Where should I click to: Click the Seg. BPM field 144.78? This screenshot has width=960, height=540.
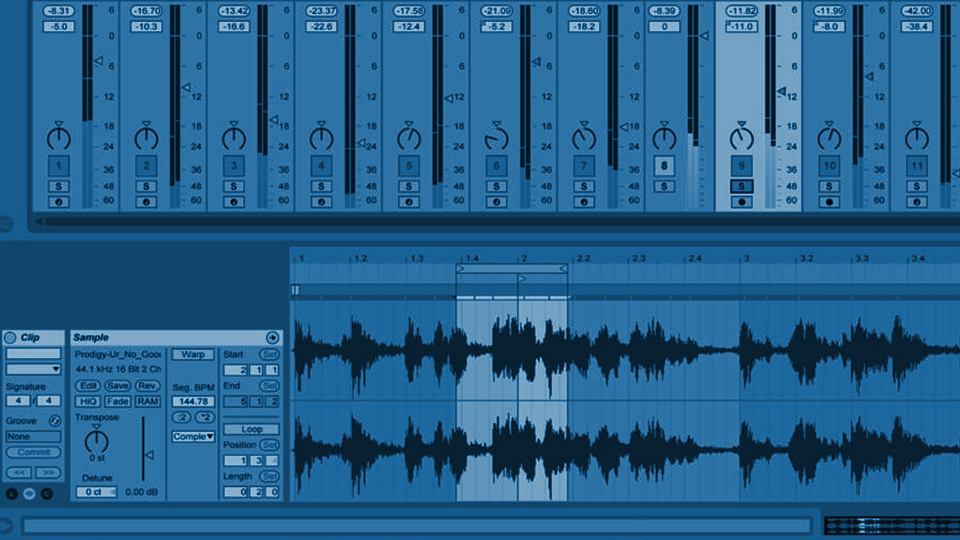click(193, 402)
